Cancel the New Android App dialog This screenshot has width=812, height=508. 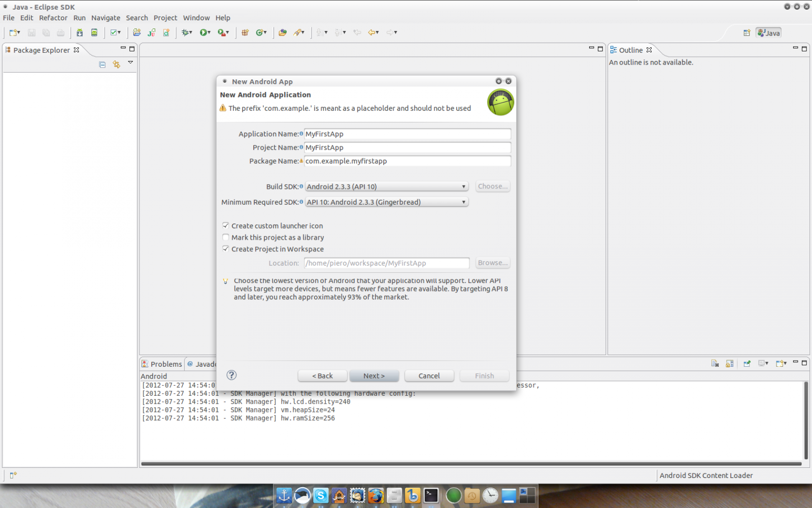coord(429,376)
